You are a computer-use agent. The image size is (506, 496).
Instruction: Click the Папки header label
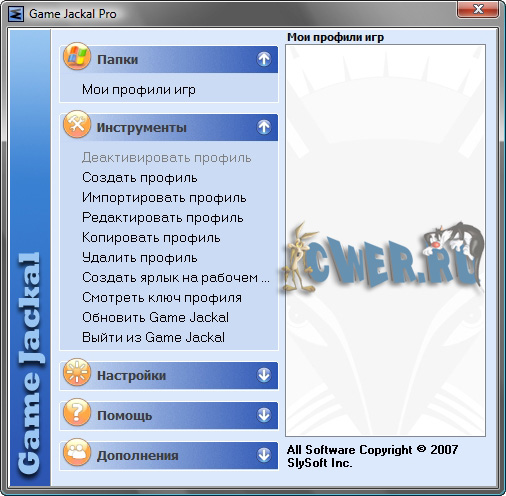117,60
